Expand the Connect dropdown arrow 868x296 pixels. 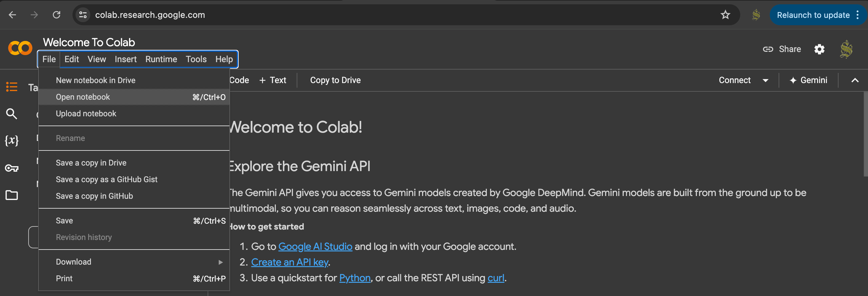[x=765, y=80]
